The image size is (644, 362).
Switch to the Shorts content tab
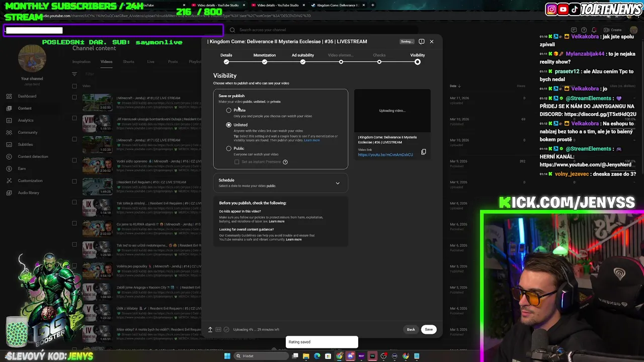pos(129,62)
